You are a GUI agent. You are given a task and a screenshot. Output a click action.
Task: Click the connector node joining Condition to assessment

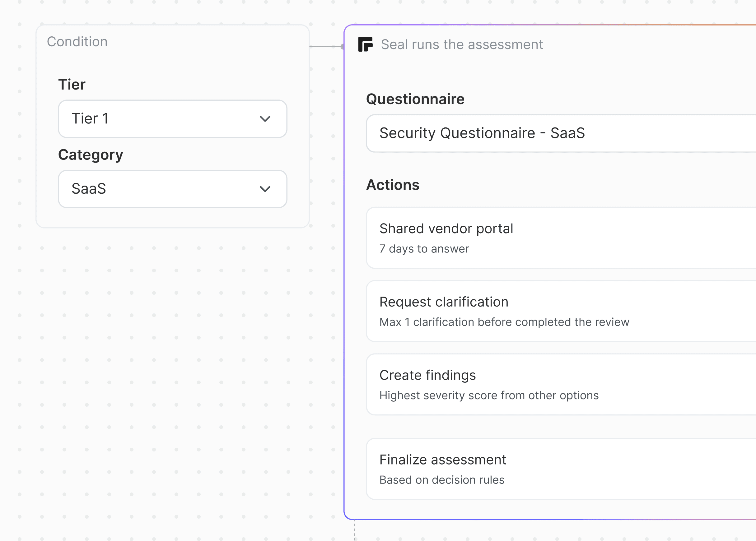pyautogui.click(x=342, y=47)
